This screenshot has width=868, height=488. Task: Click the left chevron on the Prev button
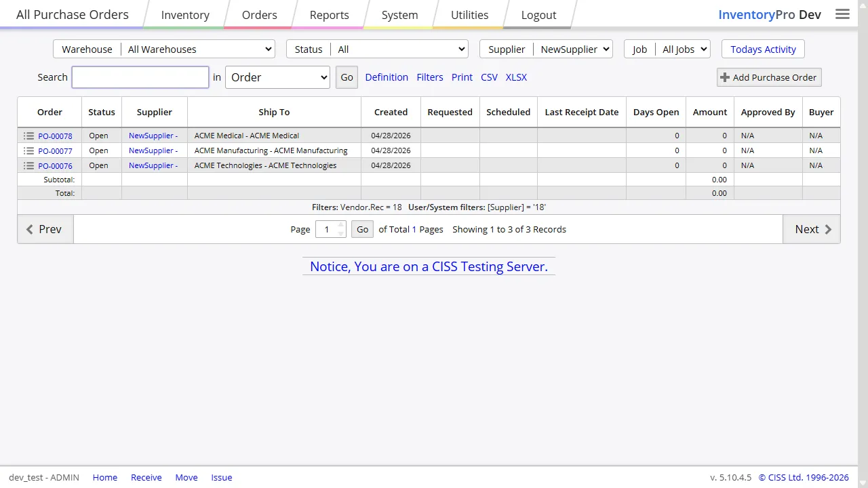30,229
